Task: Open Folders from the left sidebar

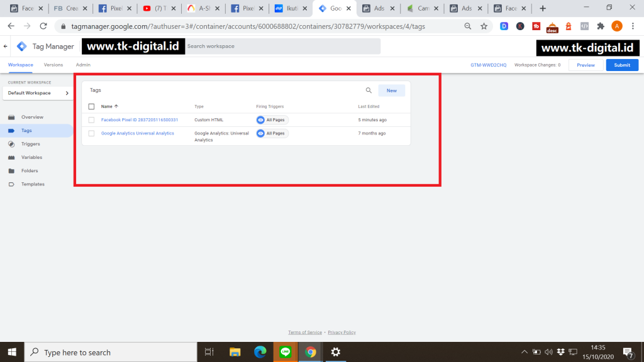Action: pos(30,171)
